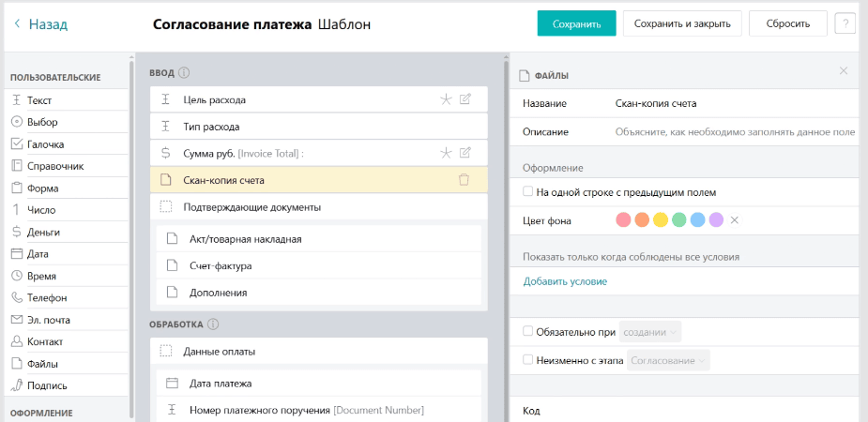Click the info icon next to ВВОД
Viewport: 868px width, 422px height.
pyautogui.click(x=184, y=73)
